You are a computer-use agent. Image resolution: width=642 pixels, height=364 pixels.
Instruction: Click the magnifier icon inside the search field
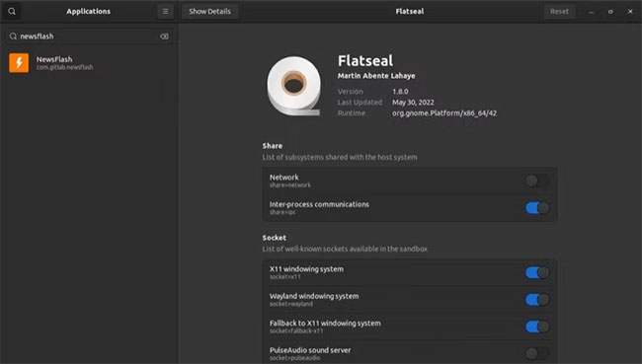13,36
